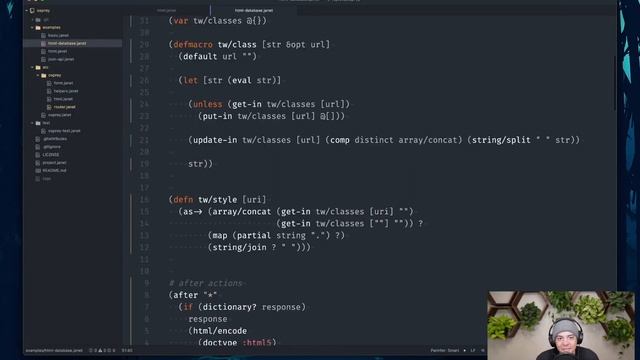Viewport: 640px width, 360px height.
Task: Click "string/split" in the code
Action: pyautogui.click(x=501, y=140)
